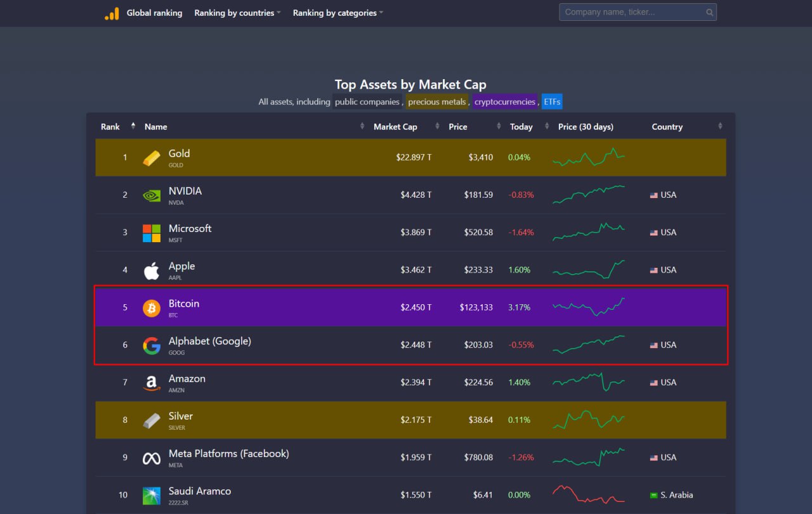Click the Meta Platforms logo icon
The height and width of the screenshot is (514, 812).
(x=152, y=458)
